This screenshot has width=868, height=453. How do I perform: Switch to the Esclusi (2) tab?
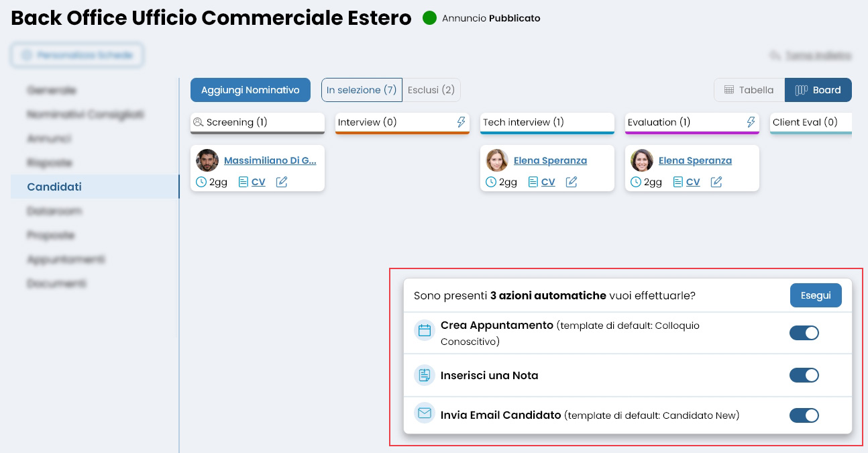[431, 89]
